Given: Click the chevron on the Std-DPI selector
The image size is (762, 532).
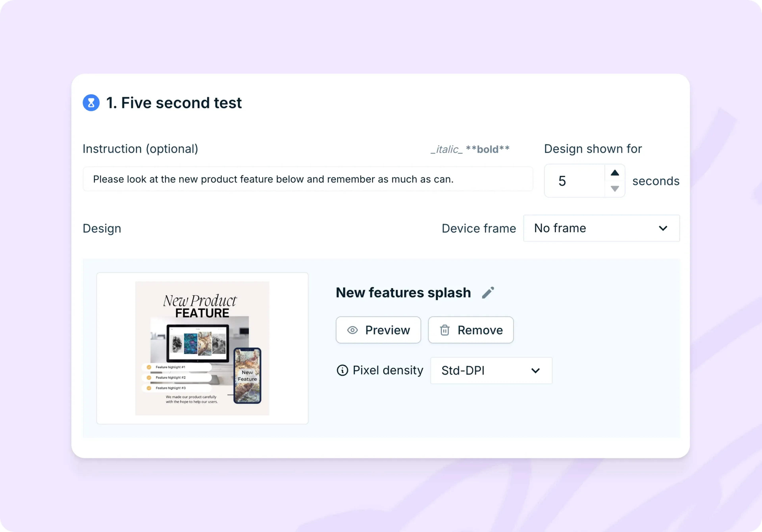Looking at the screenshot, I should (535, 371).
